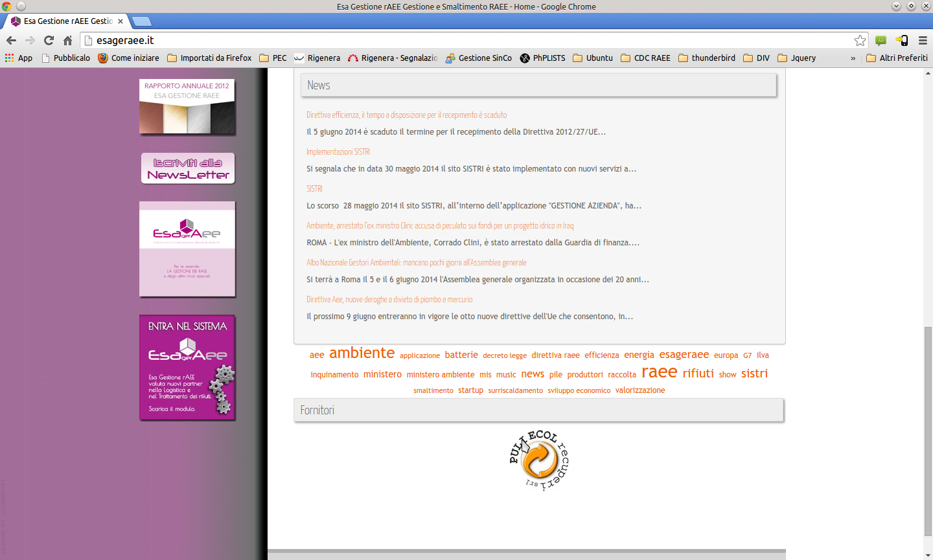The height and width of the screenshot is (560, 933).
Task: Bookmark this page with the star icon
Action: pyautogui.click(x=860, y=40)
